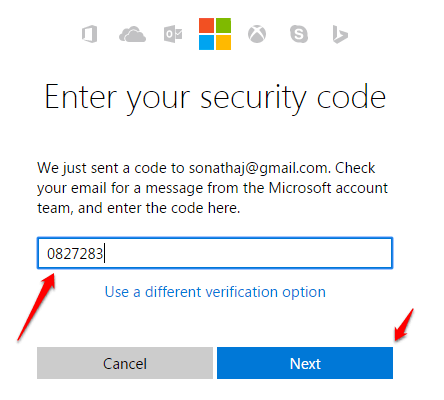Select the Xbox logo icon
444x400 pixels.
pyautogui.click(x=257, y=34)
